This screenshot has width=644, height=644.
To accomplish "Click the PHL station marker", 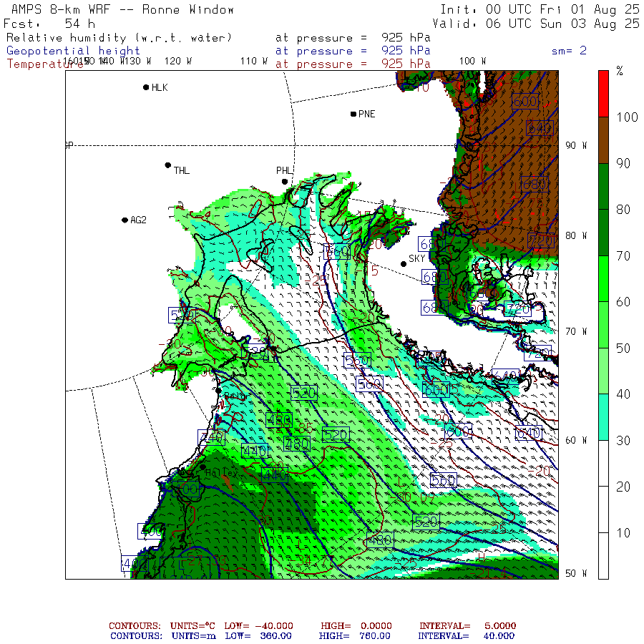I will (285, 182).
